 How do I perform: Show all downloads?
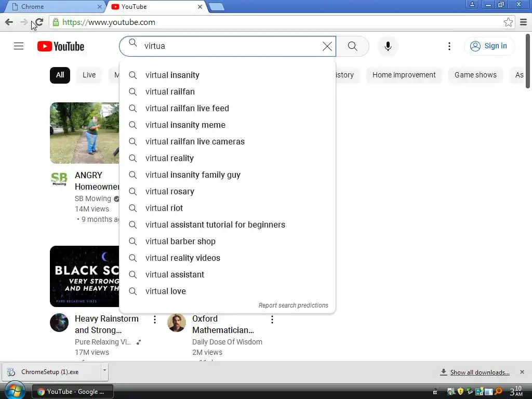(x=480, y=373)
